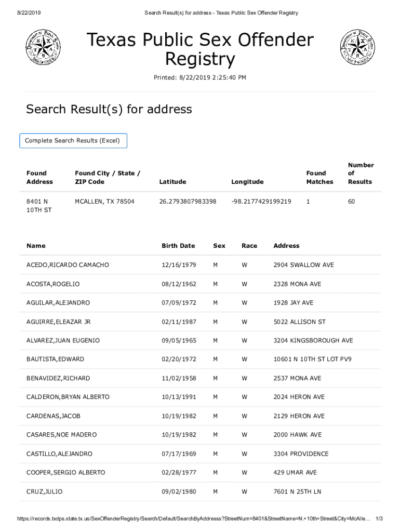The width and height of the screenshot is (400, 532).
Task: Click the Latitude column header
Action: (x=172, y=182)
